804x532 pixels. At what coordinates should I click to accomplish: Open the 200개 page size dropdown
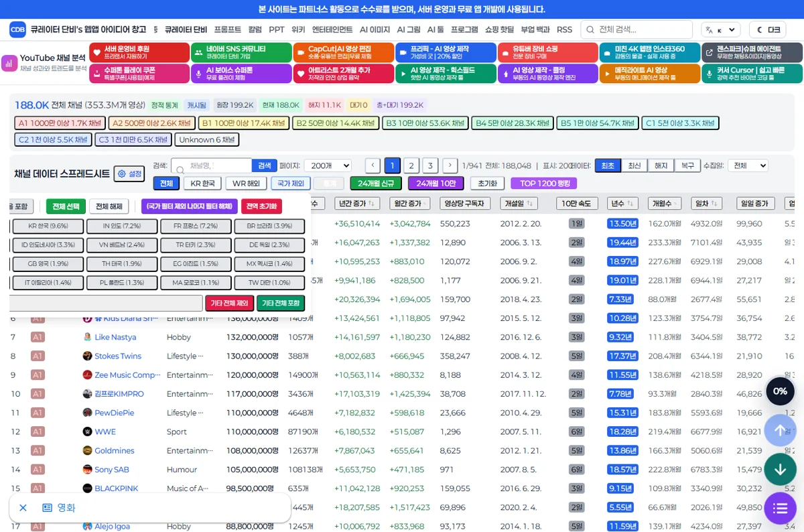(x=328, y=165)
